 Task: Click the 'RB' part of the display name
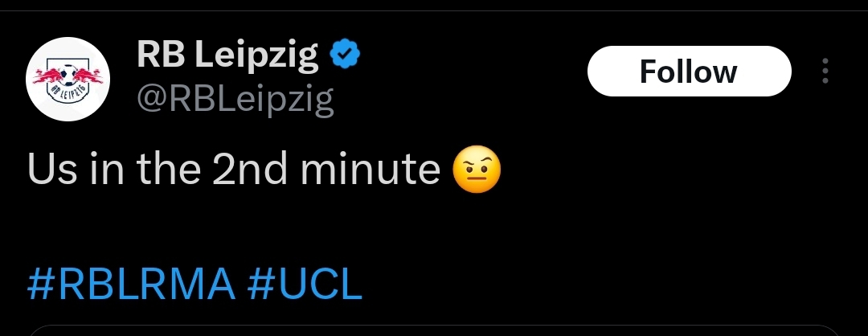coord(161,54)
